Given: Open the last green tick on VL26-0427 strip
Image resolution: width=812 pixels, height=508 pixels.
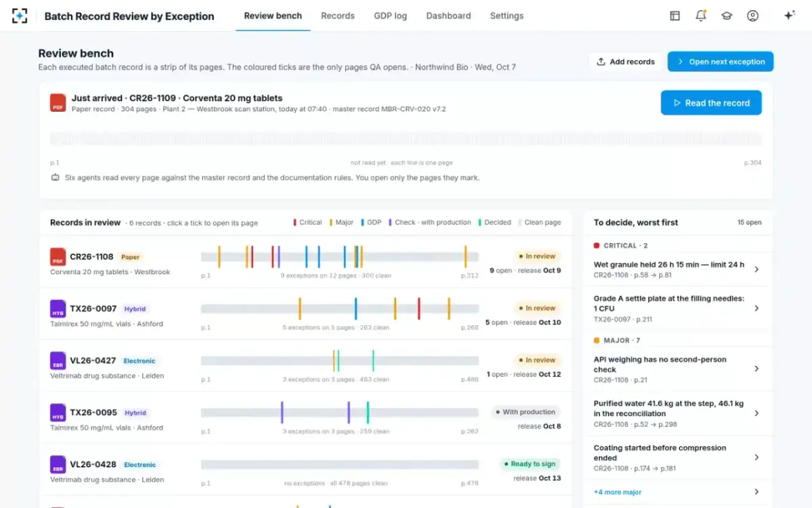Looking at the screenshot, I should tap(373, 360).
